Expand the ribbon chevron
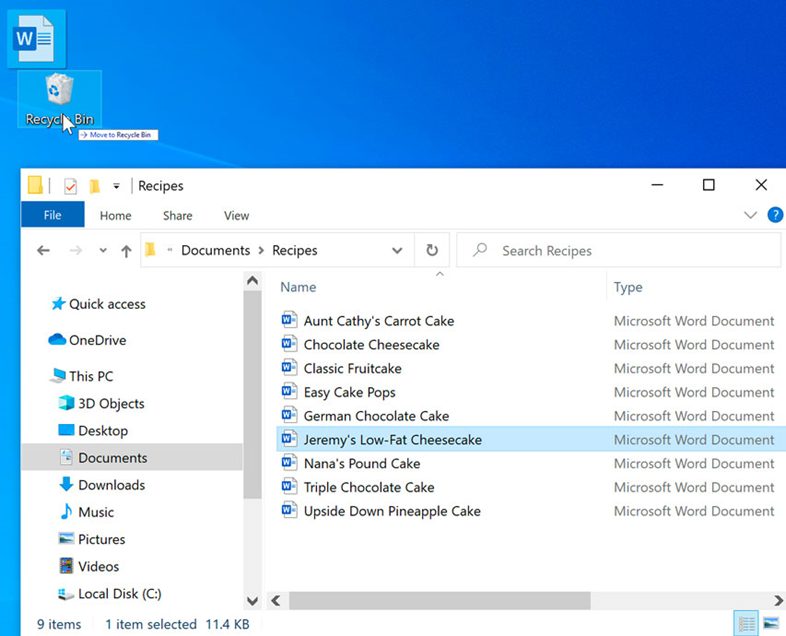 click(750, 215)
